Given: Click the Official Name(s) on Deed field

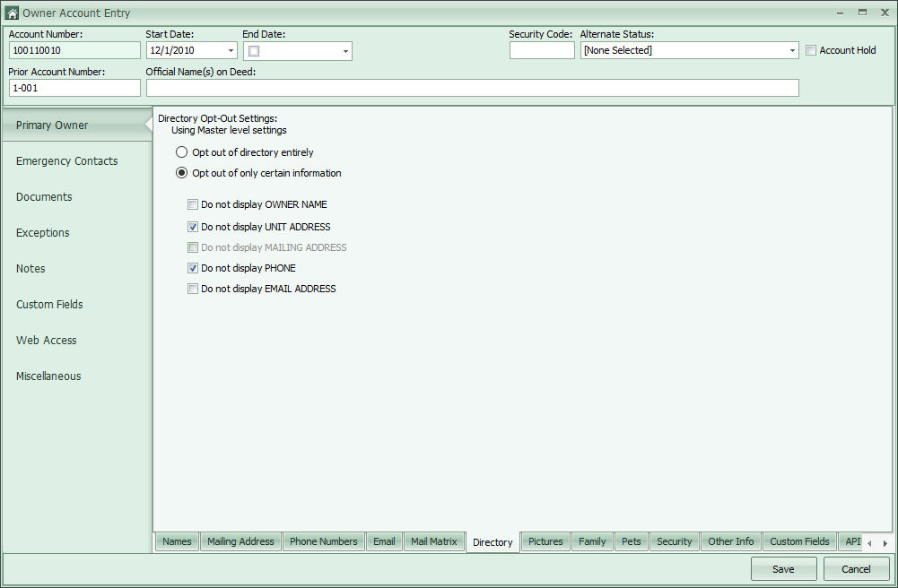Looking at the screenshot, I should 473,88.
